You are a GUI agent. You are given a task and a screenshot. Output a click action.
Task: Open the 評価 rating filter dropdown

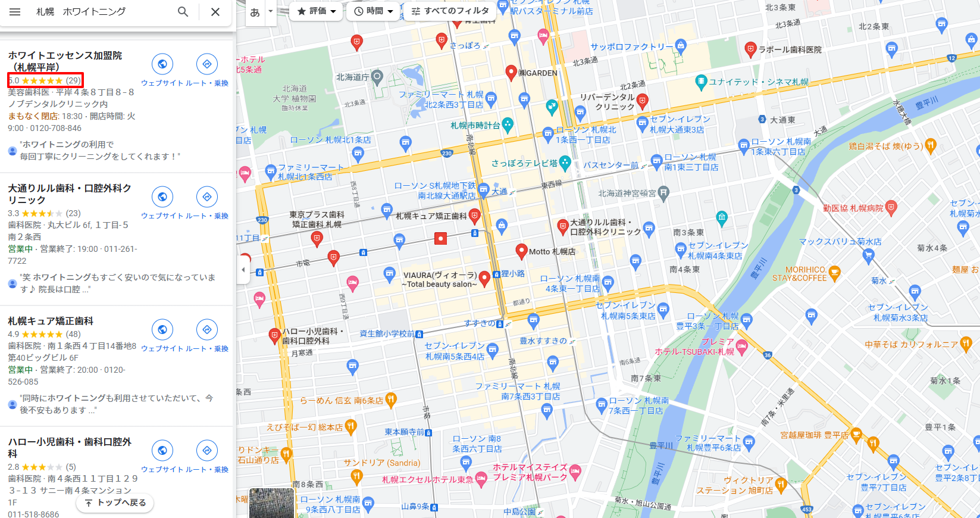317,11
